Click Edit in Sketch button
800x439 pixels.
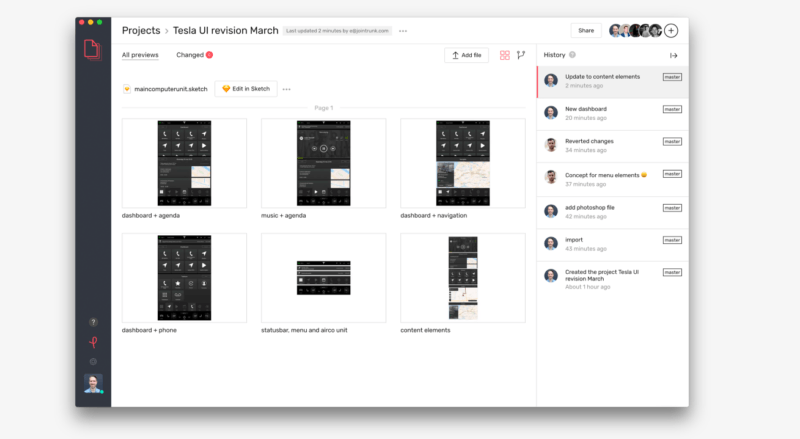[246, 89]
